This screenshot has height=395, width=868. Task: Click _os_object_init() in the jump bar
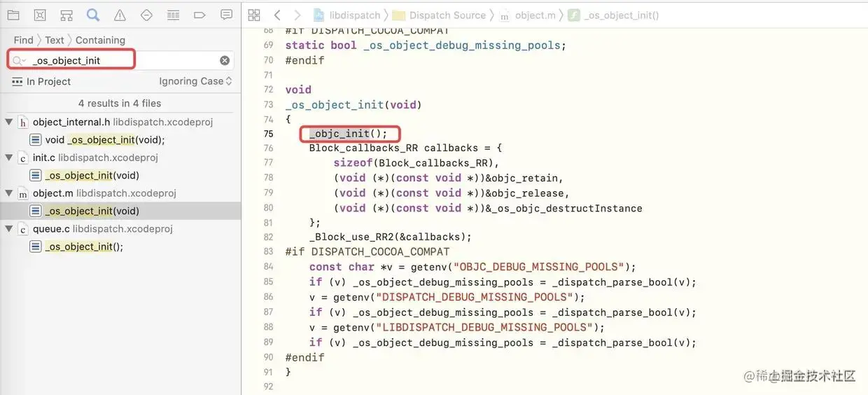(x=614, y=15)
